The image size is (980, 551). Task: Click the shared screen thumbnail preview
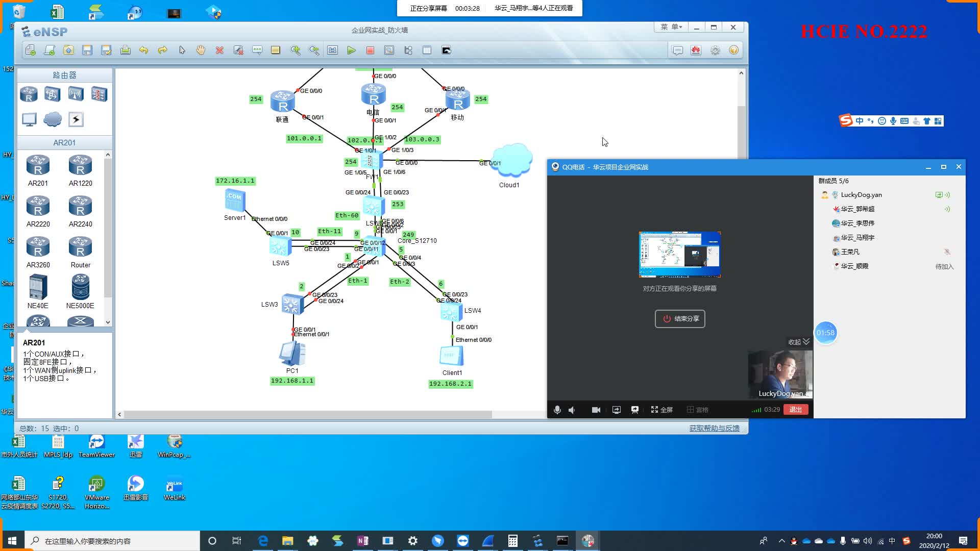[680, 255]
